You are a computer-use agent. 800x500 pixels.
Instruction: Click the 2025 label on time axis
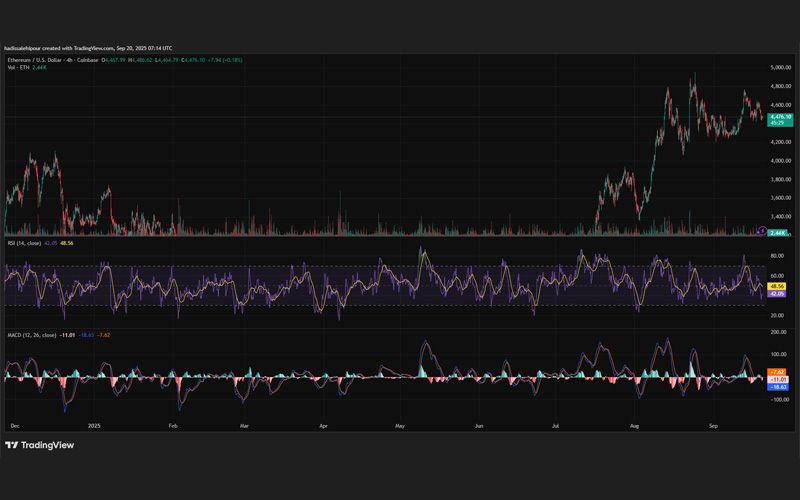pyautogui.click(x=94, y=426)
